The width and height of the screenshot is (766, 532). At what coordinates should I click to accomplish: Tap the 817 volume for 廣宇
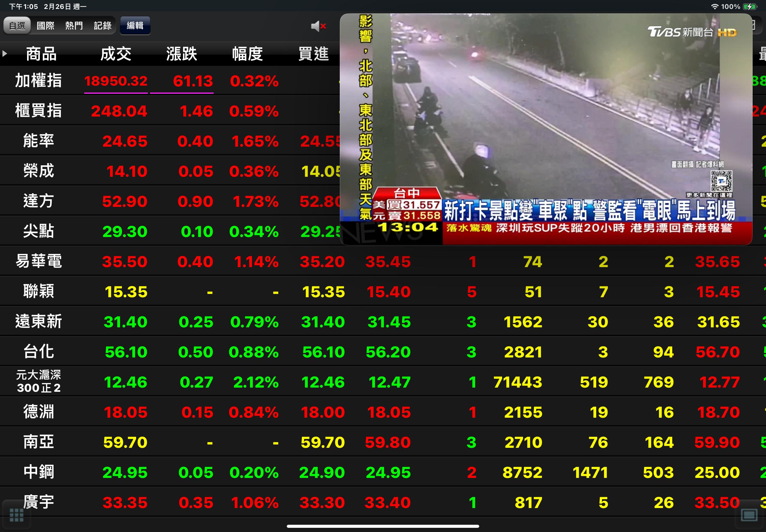point(529,503)
